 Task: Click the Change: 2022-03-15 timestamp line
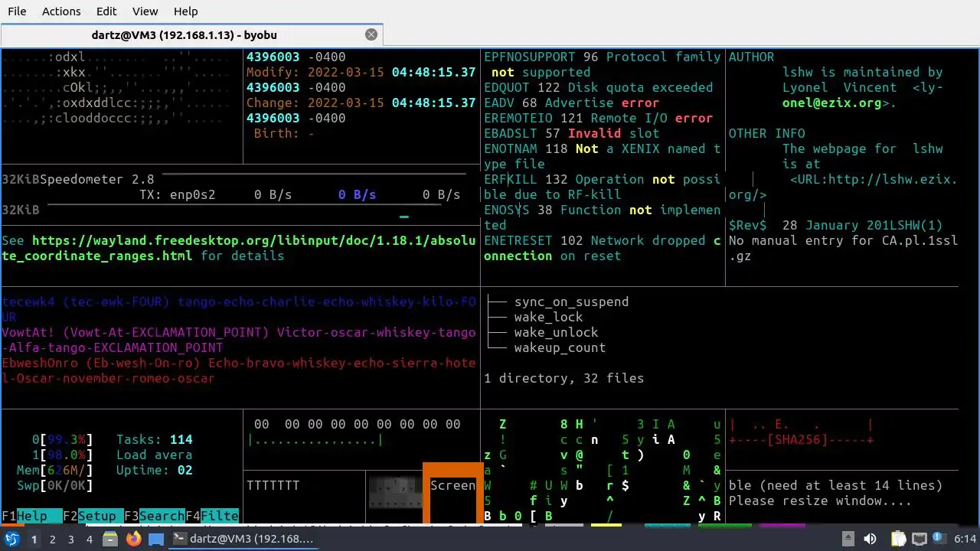click(361, 103)
